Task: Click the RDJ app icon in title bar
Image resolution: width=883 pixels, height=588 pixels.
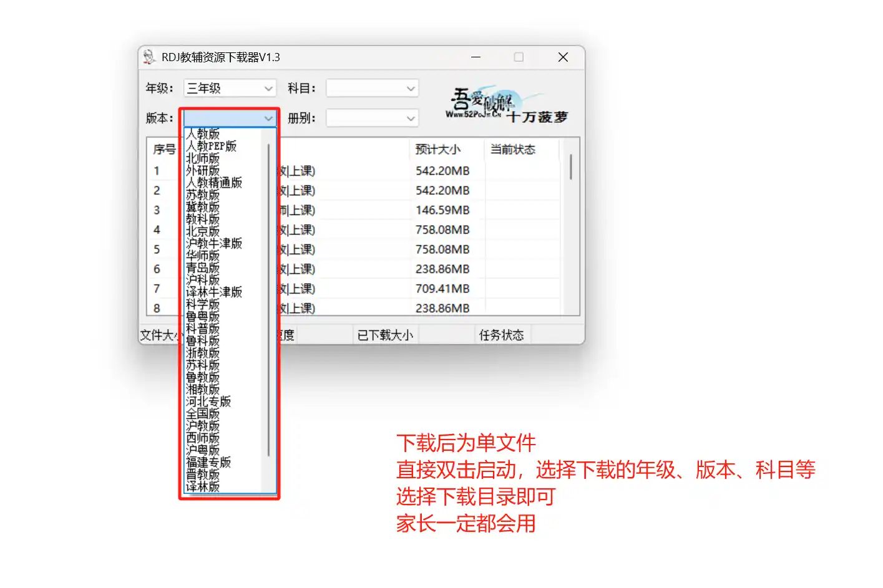Action: [149, 57]
